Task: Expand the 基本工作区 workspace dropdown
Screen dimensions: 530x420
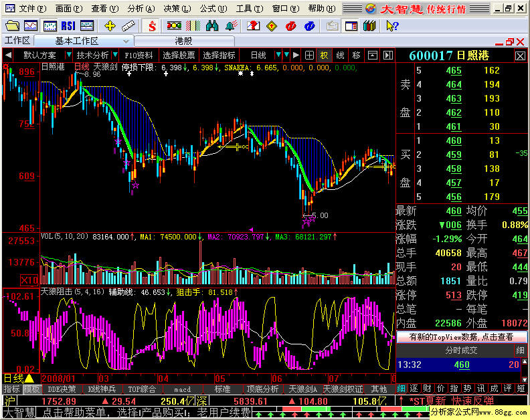Action: coord(126,41)
